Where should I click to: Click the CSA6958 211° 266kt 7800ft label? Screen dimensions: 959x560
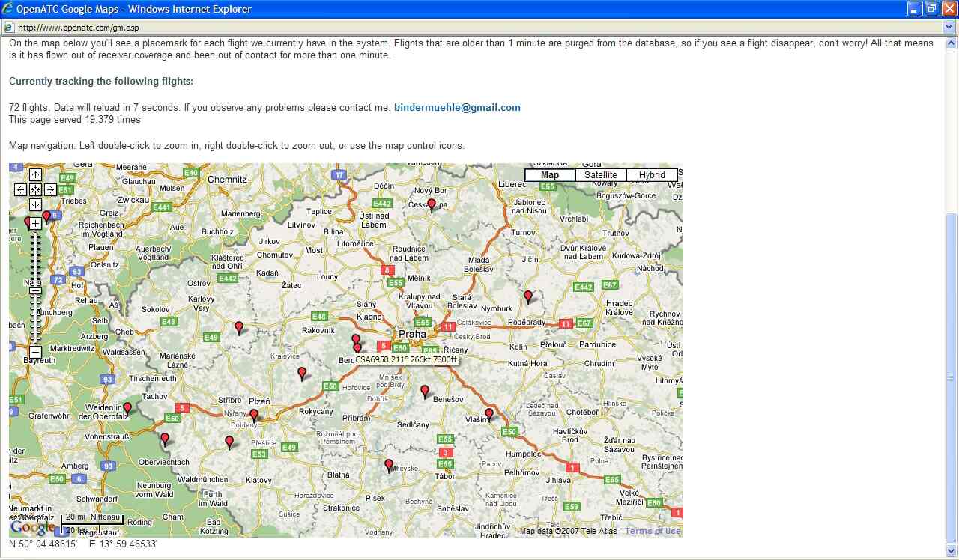coord(406,359)
